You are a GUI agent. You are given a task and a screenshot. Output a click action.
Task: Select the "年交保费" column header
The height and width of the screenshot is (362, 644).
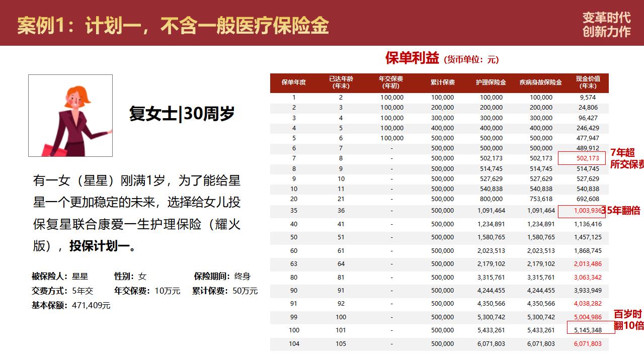pos(391,82)
